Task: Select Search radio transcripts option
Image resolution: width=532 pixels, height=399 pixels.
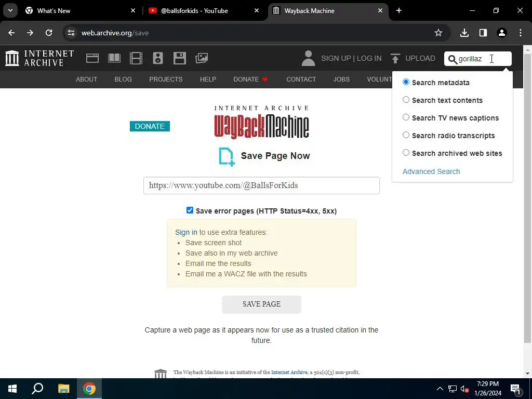Action: tap(406, 135)
